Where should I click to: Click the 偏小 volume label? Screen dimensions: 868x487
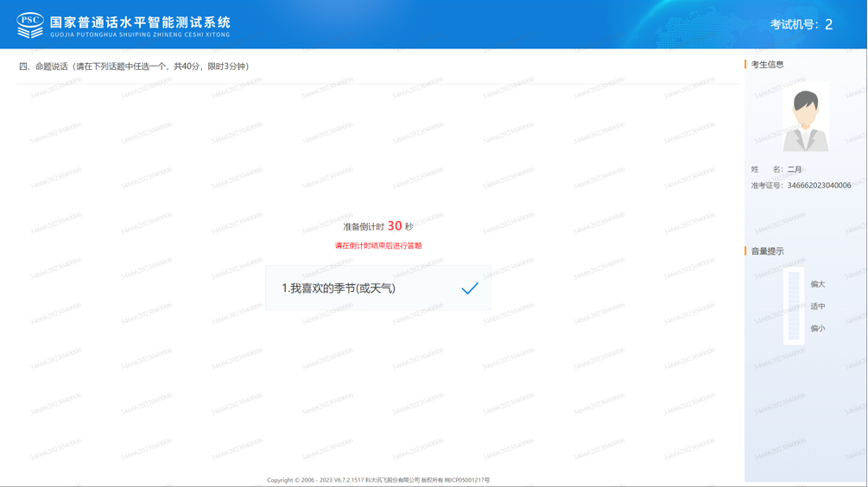(x=818, y=328)
